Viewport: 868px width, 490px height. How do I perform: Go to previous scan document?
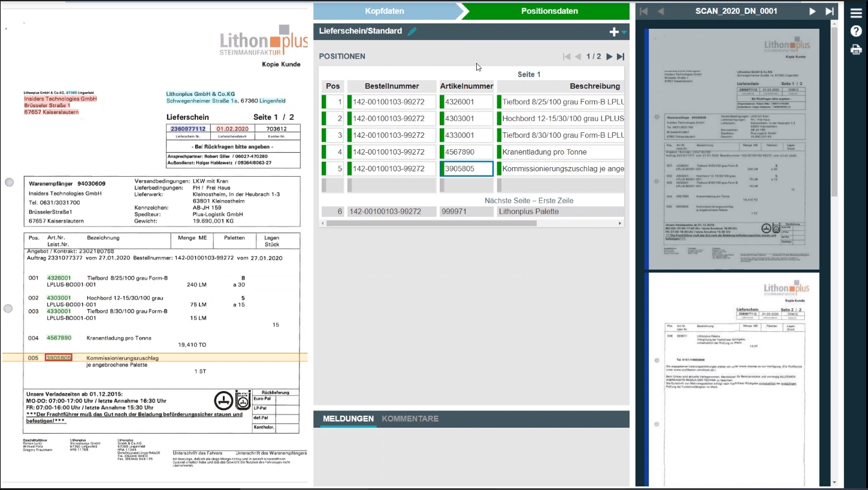661,11
